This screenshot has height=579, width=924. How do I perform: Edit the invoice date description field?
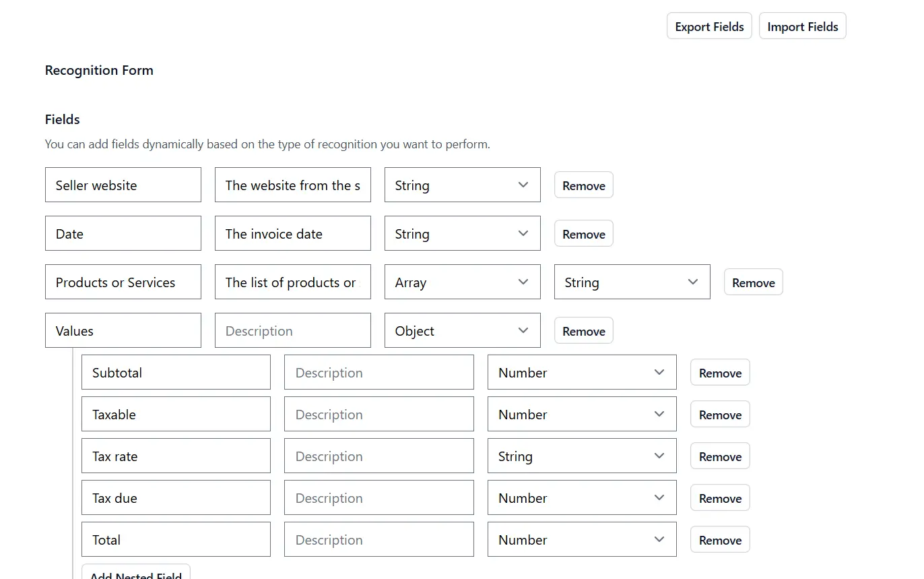pyautogui.click(x=292, y=233)
